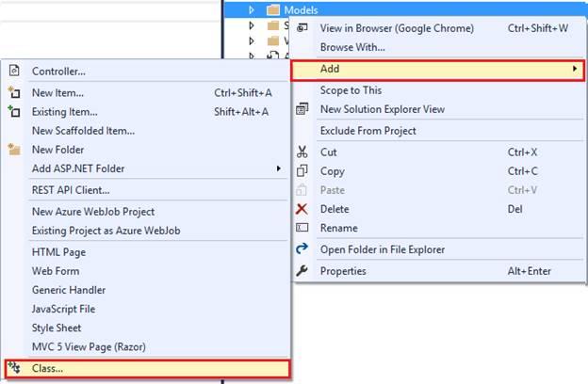This screenshot has height=384, width=588.
Task: Open the Add submenu arrow
Action: 575,69
